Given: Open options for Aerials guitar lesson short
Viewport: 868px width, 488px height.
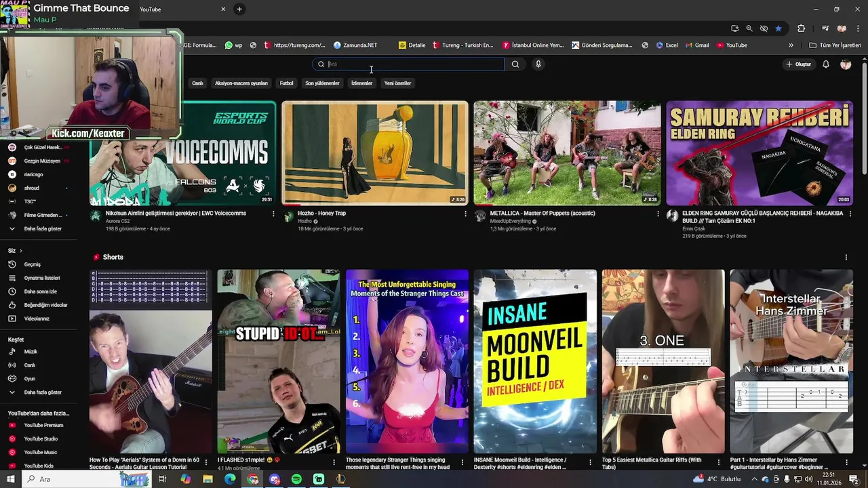Looking at the screenshot, I should coord(205,462).
